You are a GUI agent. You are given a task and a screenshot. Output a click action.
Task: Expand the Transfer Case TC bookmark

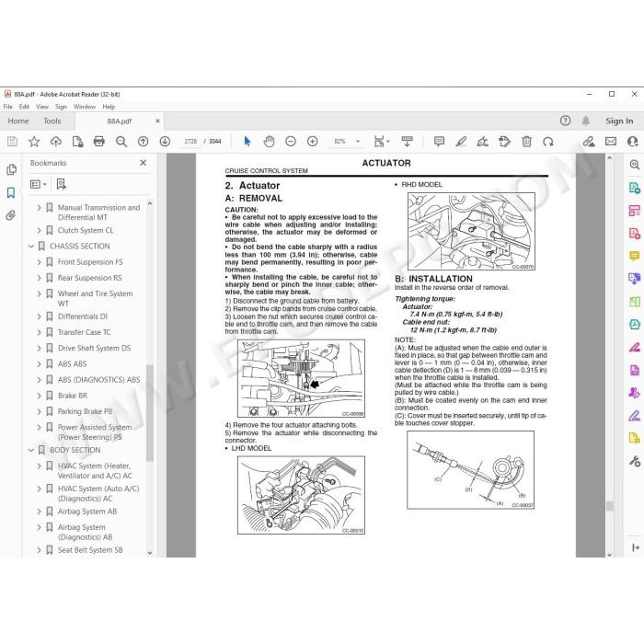[39, 332]
